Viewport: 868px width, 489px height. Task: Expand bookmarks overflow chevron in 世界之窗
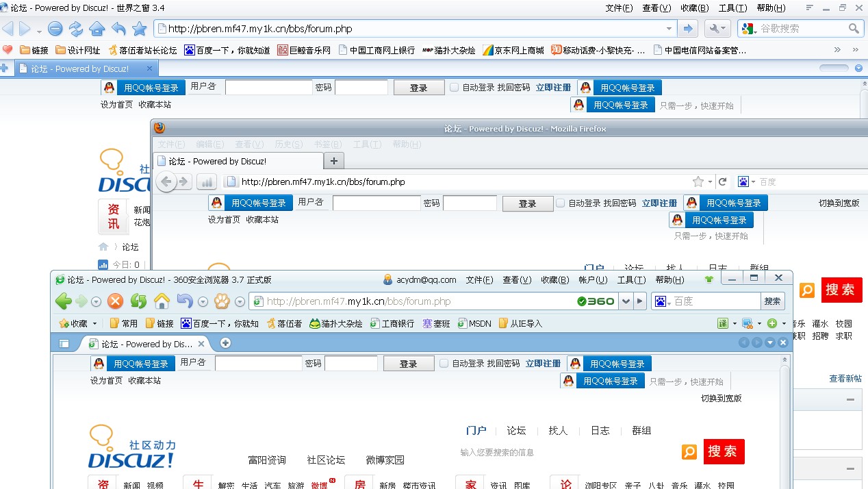[x=837, y=50]
